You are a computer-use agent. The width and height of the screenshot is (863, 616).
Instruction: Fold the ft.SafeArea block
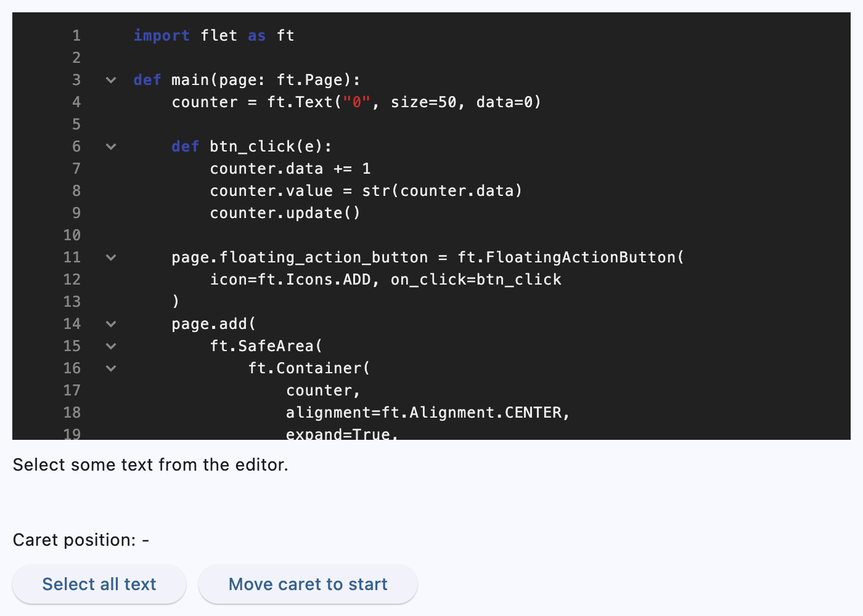[x=110, y=346]
